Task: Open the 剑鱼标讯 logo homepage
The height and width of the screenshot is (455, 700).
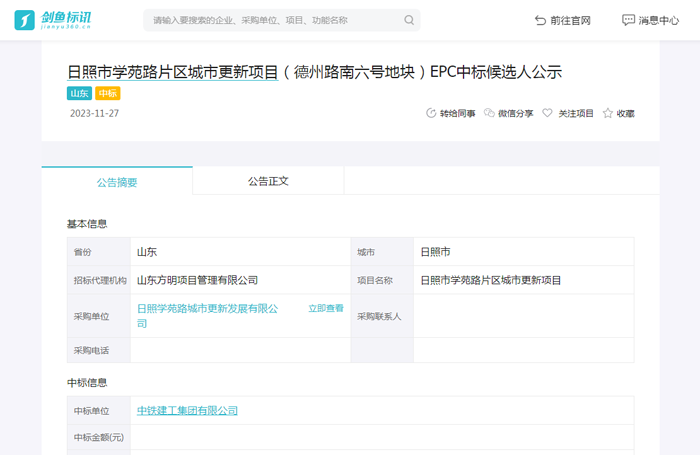Action: pyautogui.click(x=53, y=20)
